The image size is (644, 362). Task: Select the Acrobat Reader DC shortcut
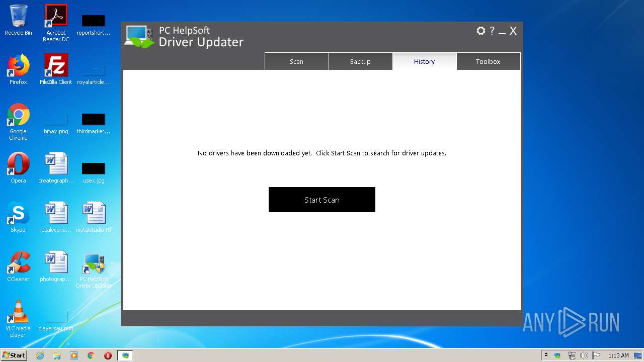pyautogui.click(x=56, y=23)
